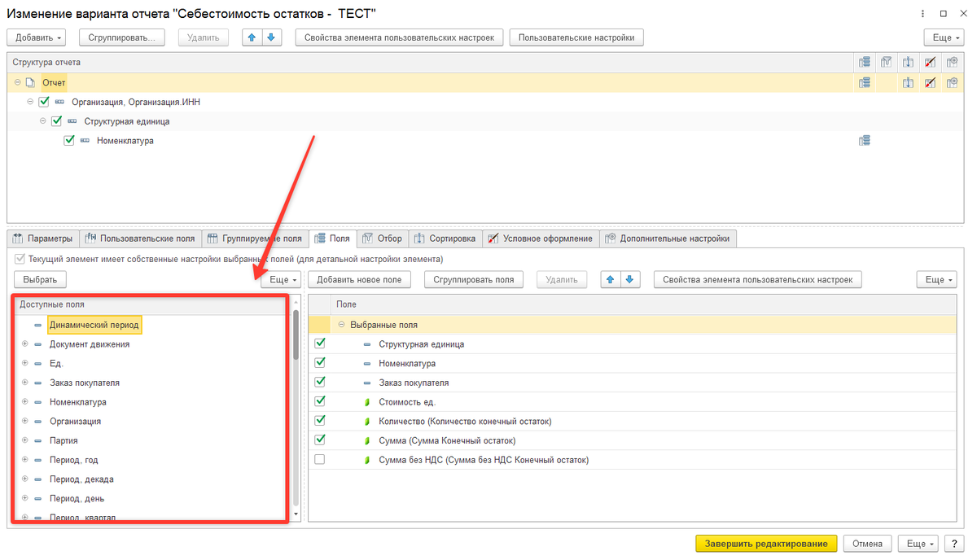
Task: Open the window's three-dot menu in the title bar
Action: 921,14
